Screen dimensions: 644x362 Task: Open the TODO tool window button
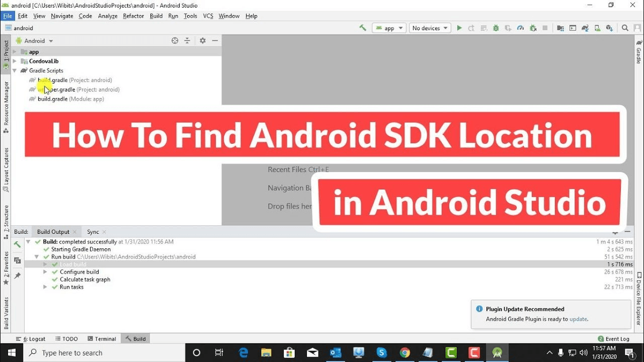(x=66, y=339)
